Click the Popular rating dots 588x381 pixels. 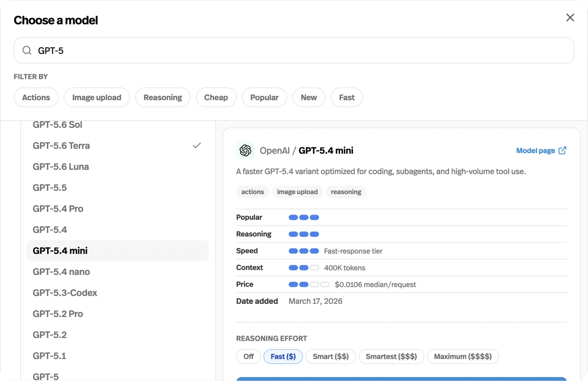(x=304, y=217)
